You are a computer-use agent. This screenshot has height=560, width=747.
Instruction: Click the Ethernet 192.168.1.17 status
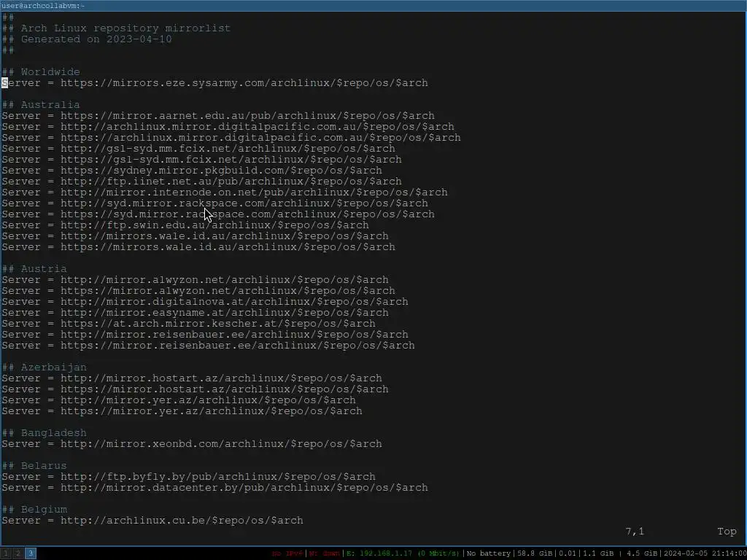[x=403, y=553]
